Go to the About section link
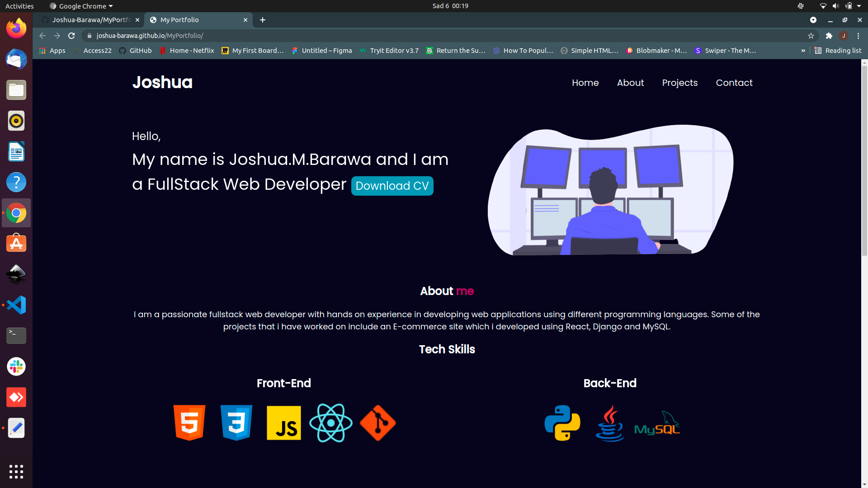This screenshot has height=488, width=868. click(x=630, y=83)
